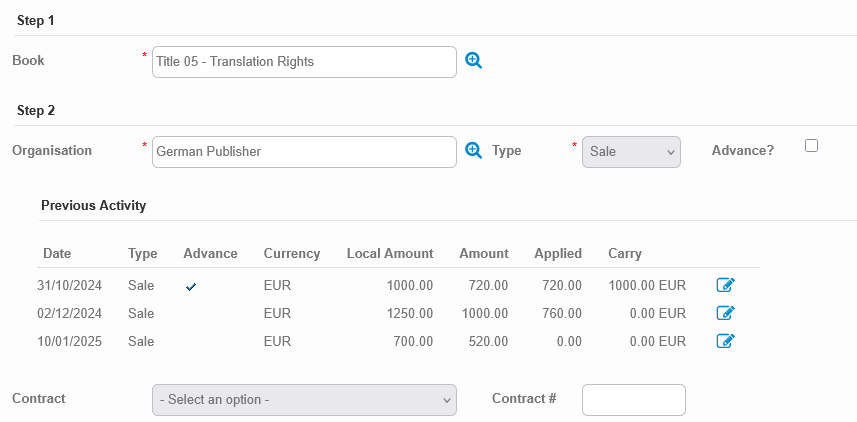Click the Local Amount column header
The width and height of the screenshot is (857, 422).
tap(390, 253)
